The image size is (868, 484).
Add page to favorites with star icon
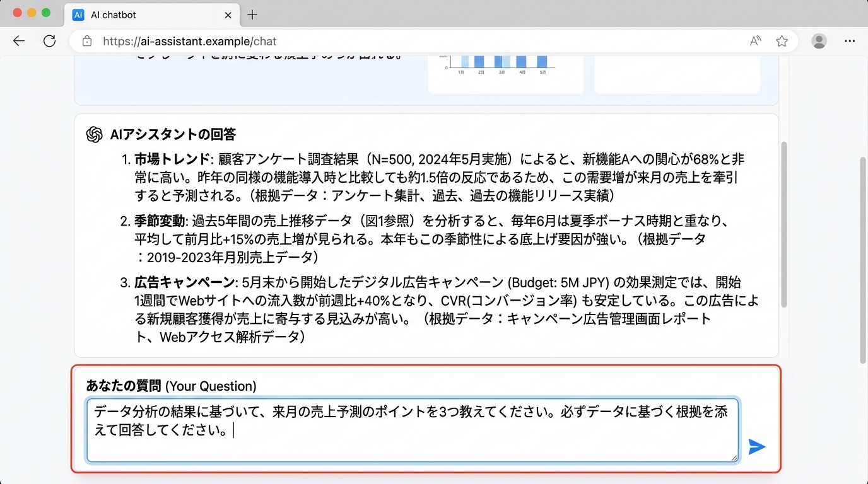coord(782,41)
